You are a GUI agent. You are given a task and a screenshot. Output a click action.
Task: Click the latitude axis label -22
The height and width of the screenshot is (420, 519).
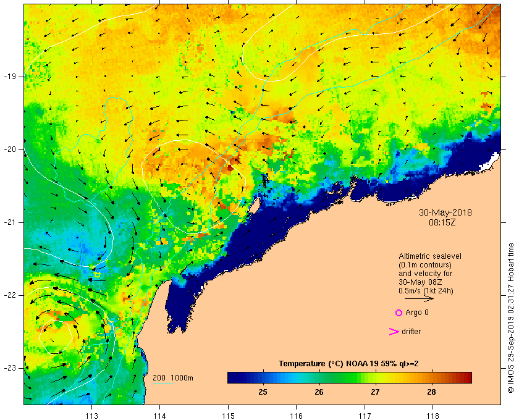click(x=10, y=295)
